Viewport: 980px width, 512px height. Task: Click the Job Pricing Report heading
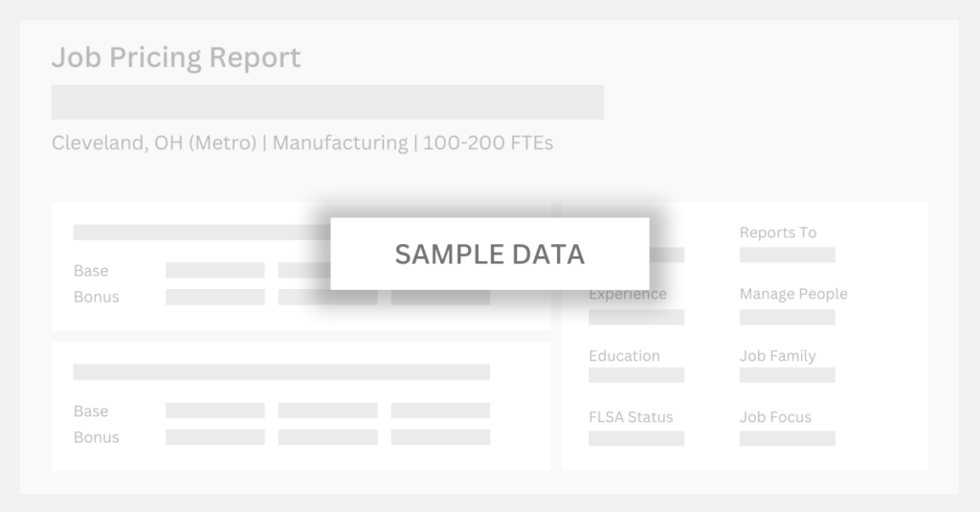(x=176, y=58)
